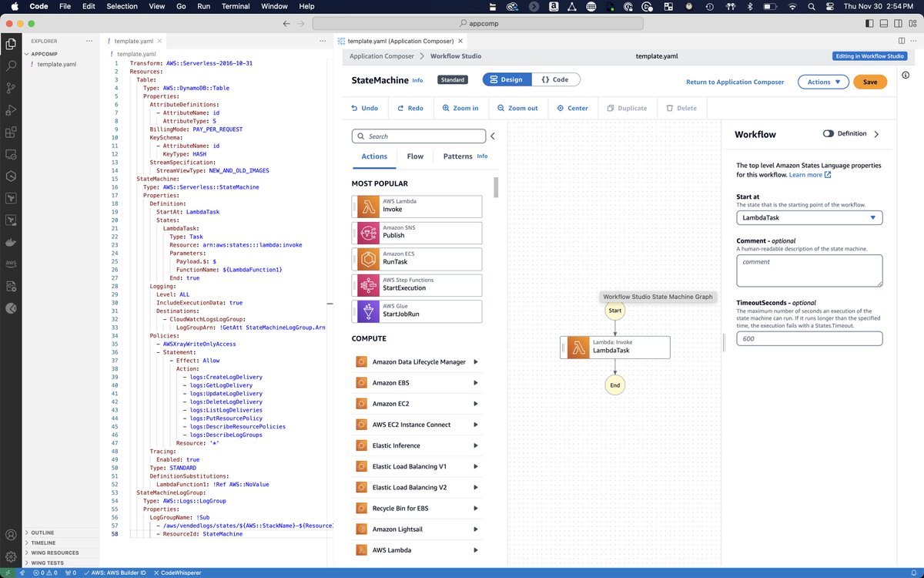
Task: Expand the Amazon EBS action group
Action: point(475,382)
